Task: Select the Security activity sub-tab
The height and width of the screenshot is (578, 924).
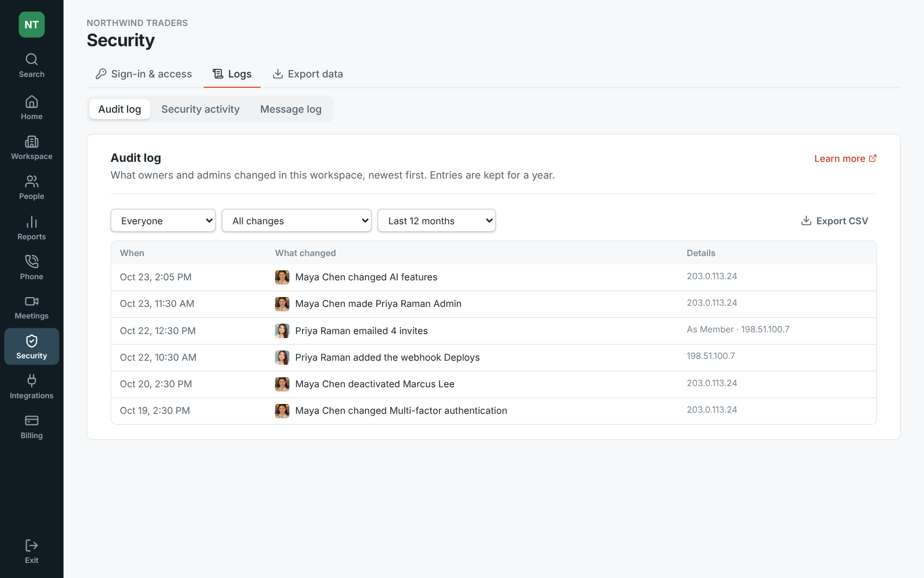Action: [200, 109]
